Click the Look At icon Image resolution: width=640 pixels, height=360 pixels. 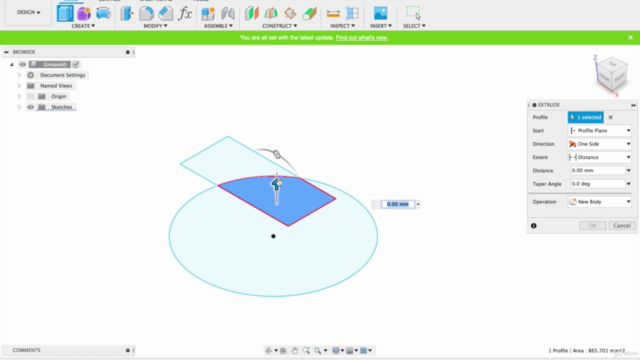click(x=283, y=351)
